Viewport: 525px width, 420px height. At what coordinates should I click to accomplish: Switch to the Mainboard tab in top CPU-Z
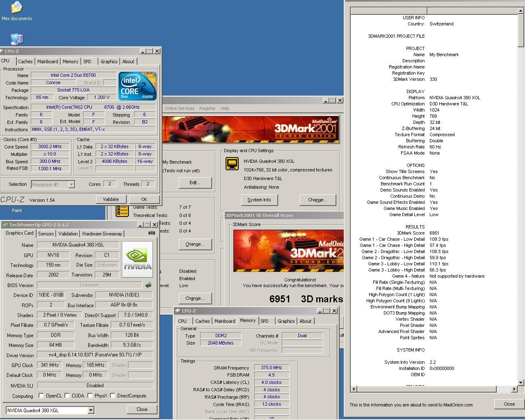[48, 62]
